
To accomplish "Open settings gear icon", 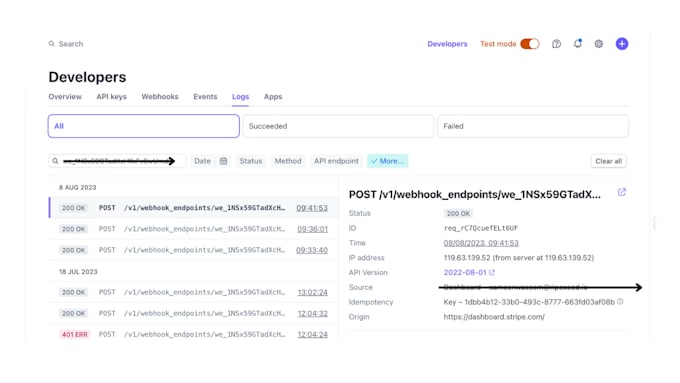I will tap(599, 44).
